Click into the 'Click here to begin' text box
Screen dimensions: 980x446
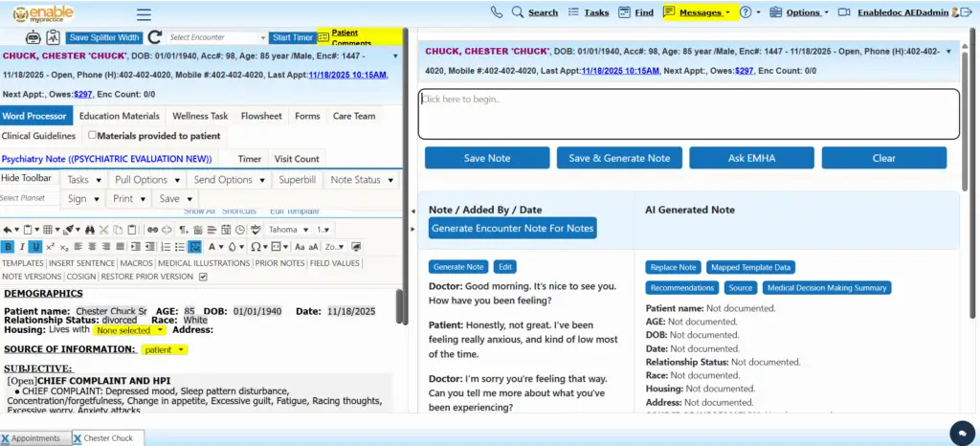(688, 114)
